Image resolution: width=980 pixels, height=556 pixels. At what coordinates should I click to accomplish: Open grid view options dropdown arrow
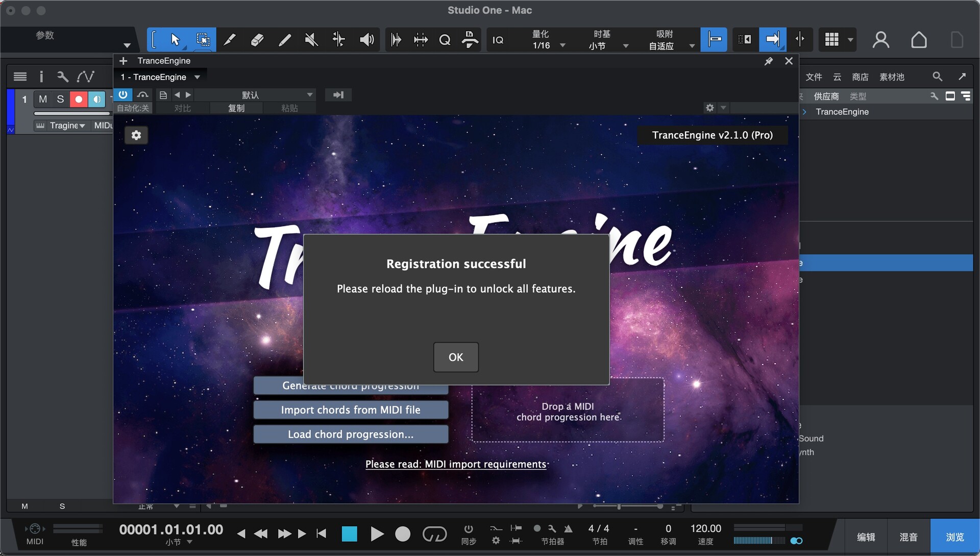[850, 40]
